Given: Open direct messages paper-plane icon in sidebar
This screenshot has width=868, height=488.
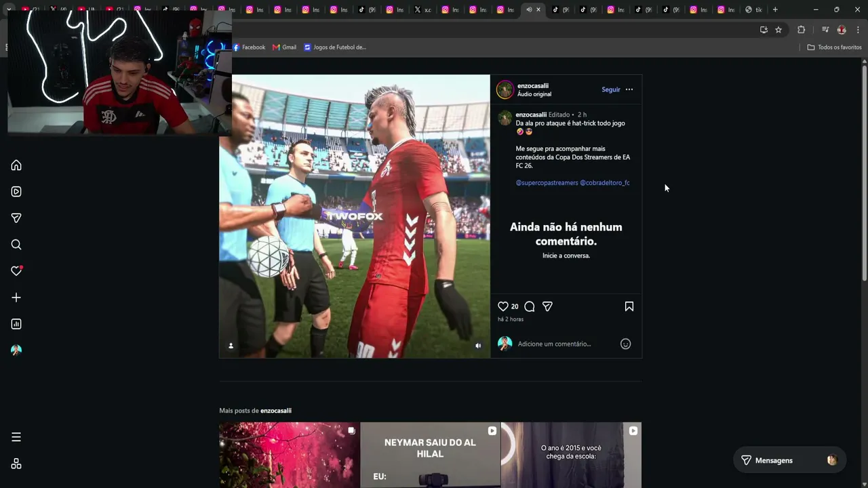Looking at the screenshot, I should [16, 218].
